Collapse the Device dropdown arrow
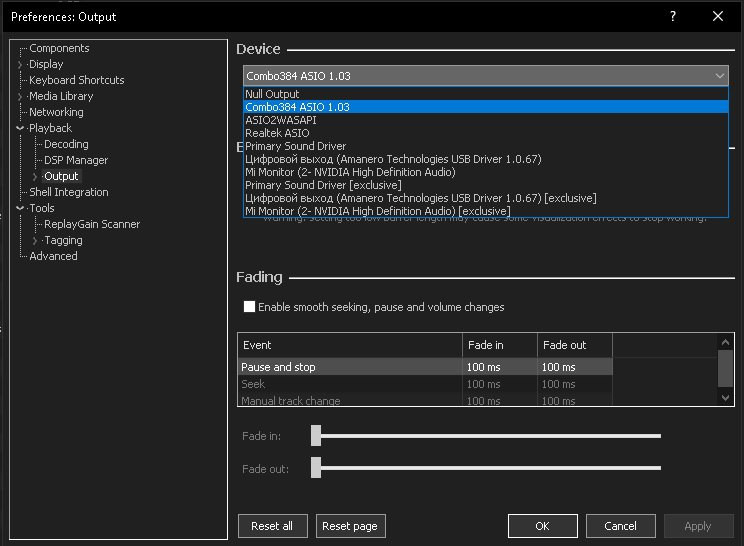The image size is (744, 546). click(720, 76)
